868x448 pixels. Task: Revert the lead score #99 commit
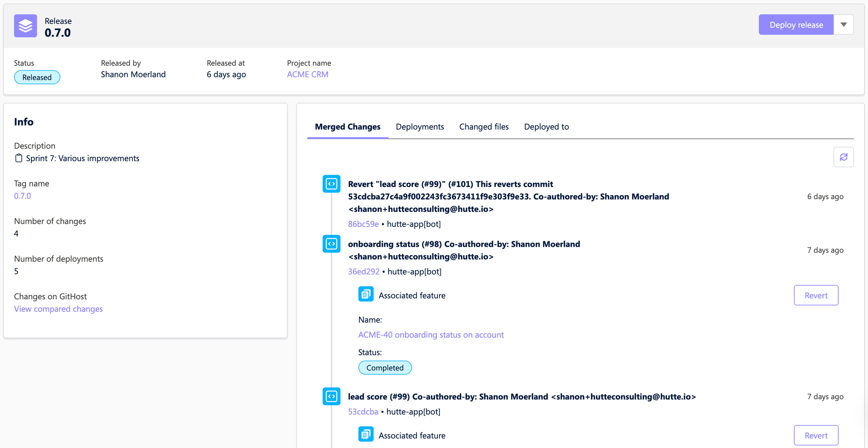click(816, 435)
